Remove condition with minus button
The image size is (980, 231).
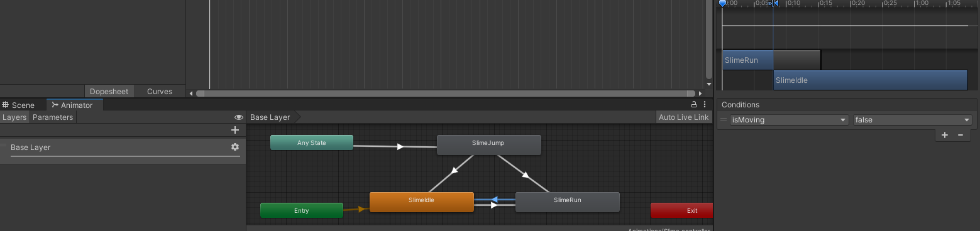(960, 135)
